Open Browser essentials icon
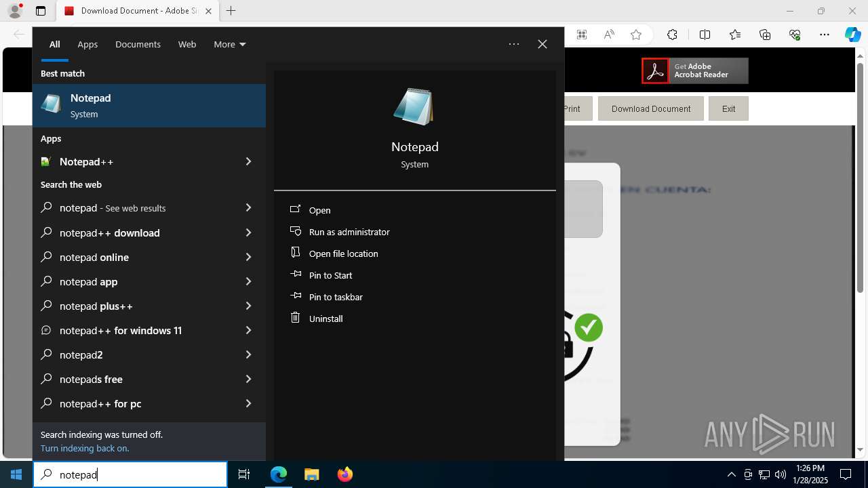868x488 pixels. (x=795, y=35)
